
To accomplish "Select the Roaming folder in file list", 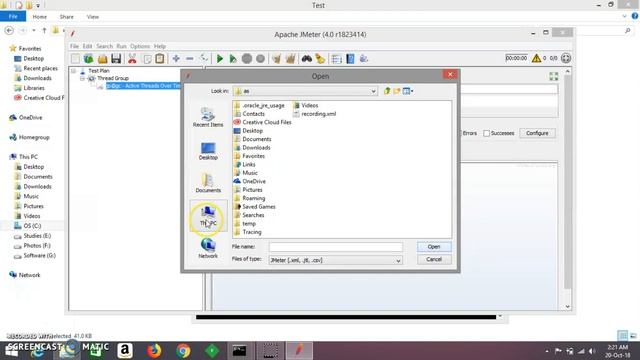I will (249, 198).
